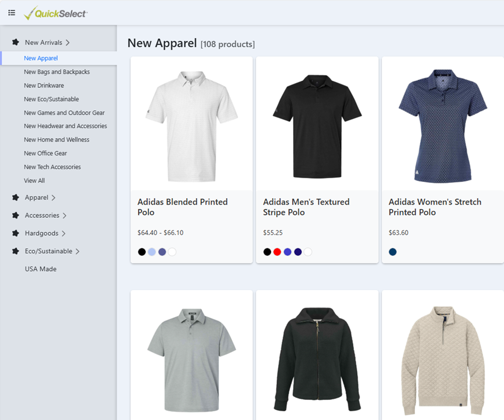Open the Adidas Women's Stretch Printed Polo product
This screenshot has height=420, width=504.
433,207
